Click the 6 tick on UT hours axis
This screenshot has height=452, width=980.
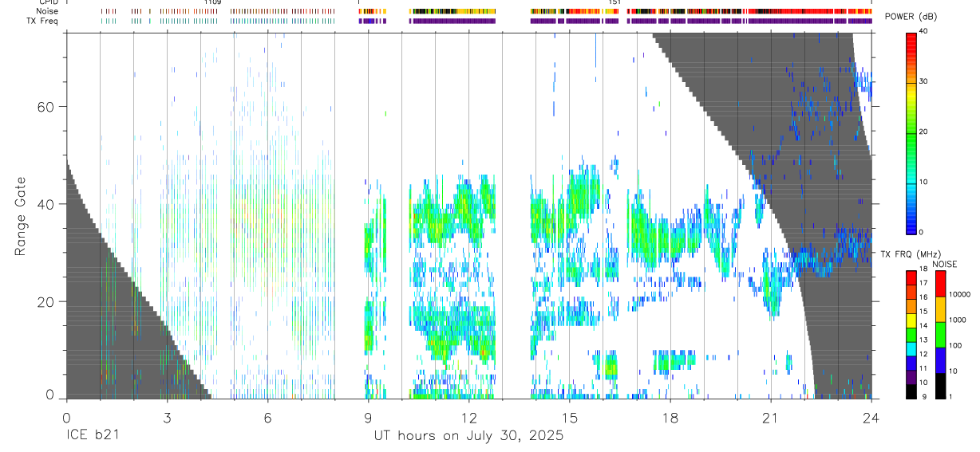click(267, 418)
